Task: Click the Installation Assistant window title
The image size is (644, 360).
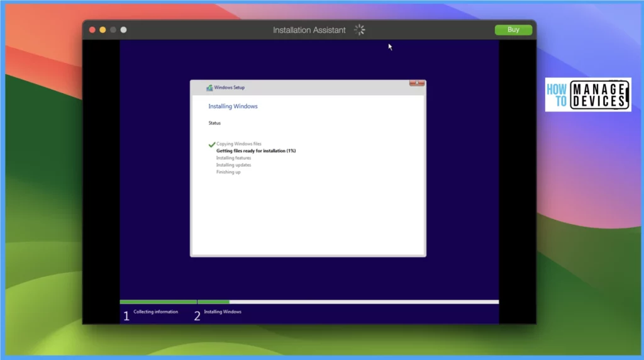Action: 309,30
